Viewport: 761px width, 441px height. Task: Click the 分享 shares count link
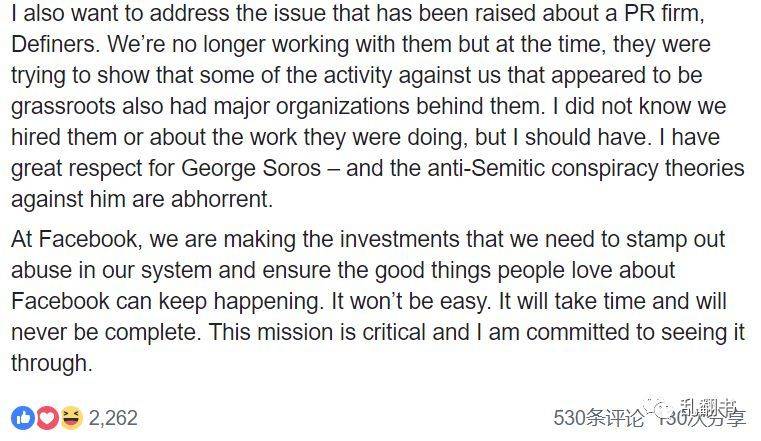704,419
